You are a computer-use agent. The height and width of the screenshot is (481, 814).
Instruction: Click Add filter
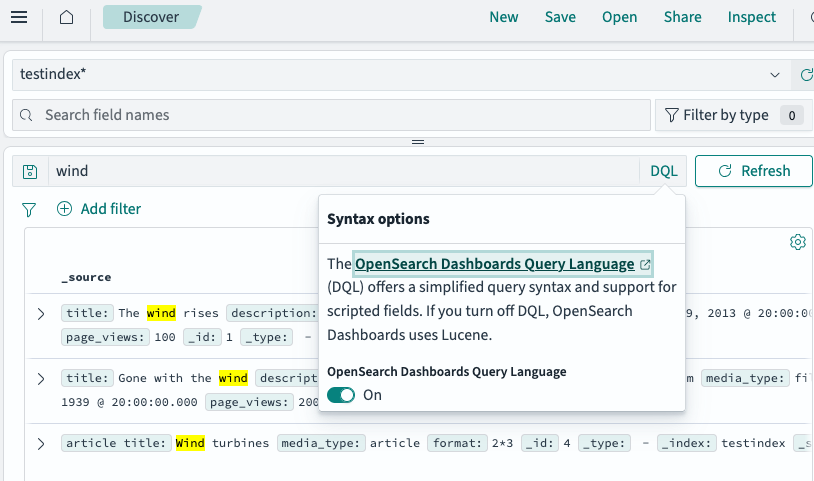pos(99,209)
